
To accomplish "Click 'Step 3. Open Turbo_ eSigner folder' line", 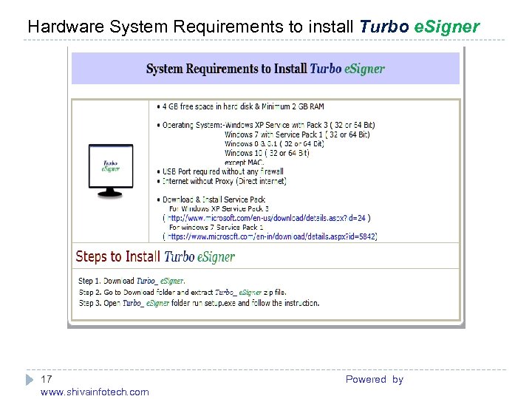I will tap(199, 303).
